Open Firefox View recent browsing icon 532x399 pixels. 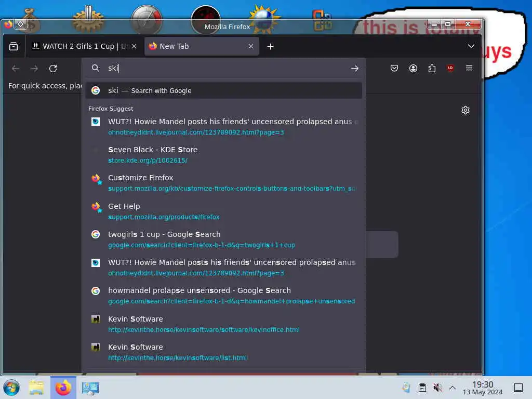14,46
